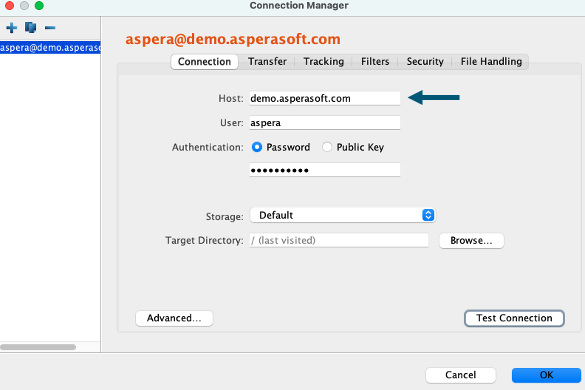Open the Tracking tab
The width and height of the screenshot is (585, 390).
pos(323,62)
